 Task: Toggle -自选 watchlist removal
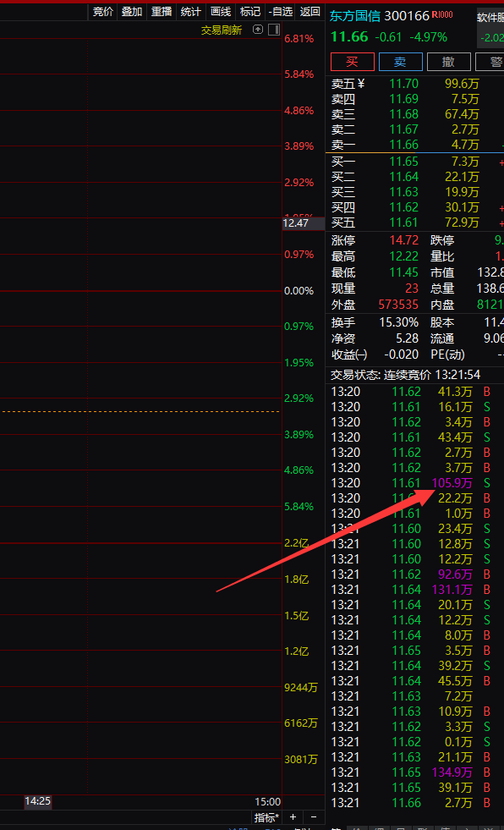click(x=280, y=12)
